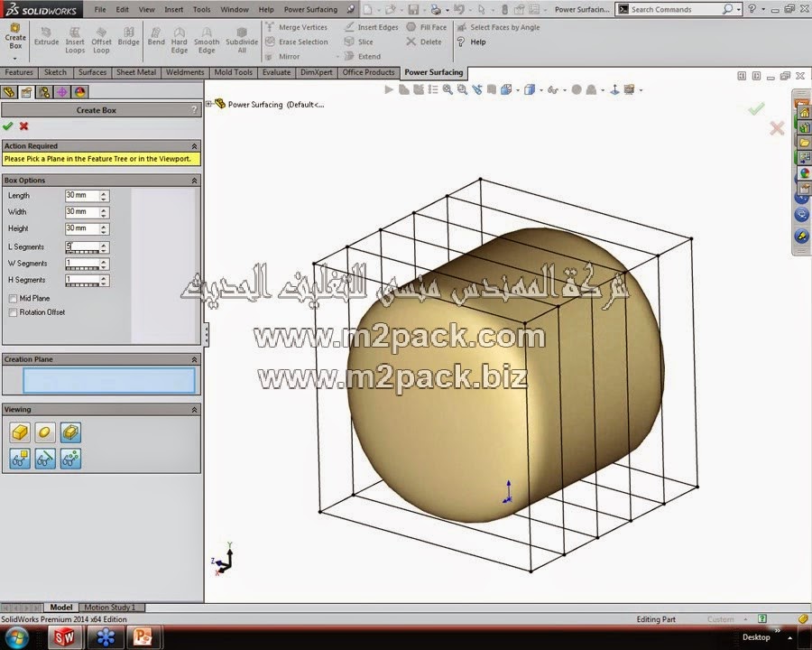The image size is (812, 650).
Task: Click the Mirror command
Action: point(282,56)
